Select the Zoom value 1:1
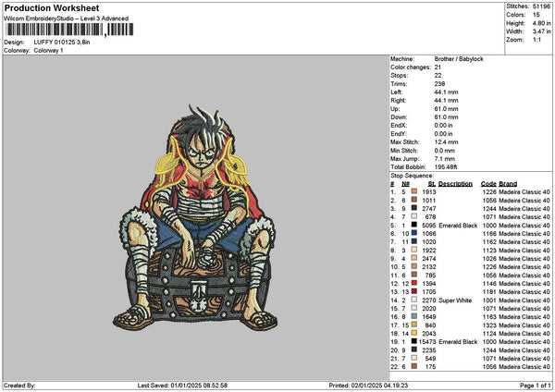The width and height of the screenshot is (555, 392). pyautogui.click(x=536, y=40)
